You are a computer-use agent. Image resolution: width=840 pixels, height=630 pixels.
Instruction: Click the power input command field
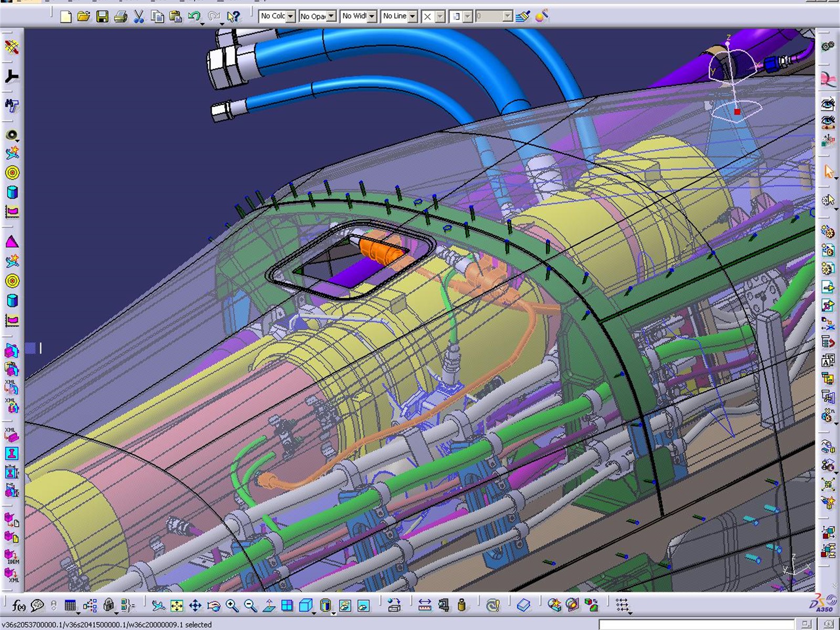click(696, 624)
